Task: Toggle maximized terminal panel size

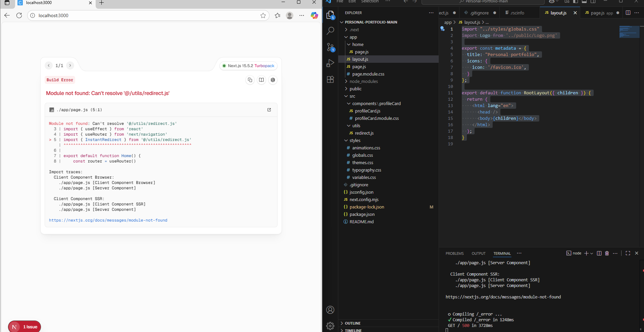Action: [x=628, y=253]
